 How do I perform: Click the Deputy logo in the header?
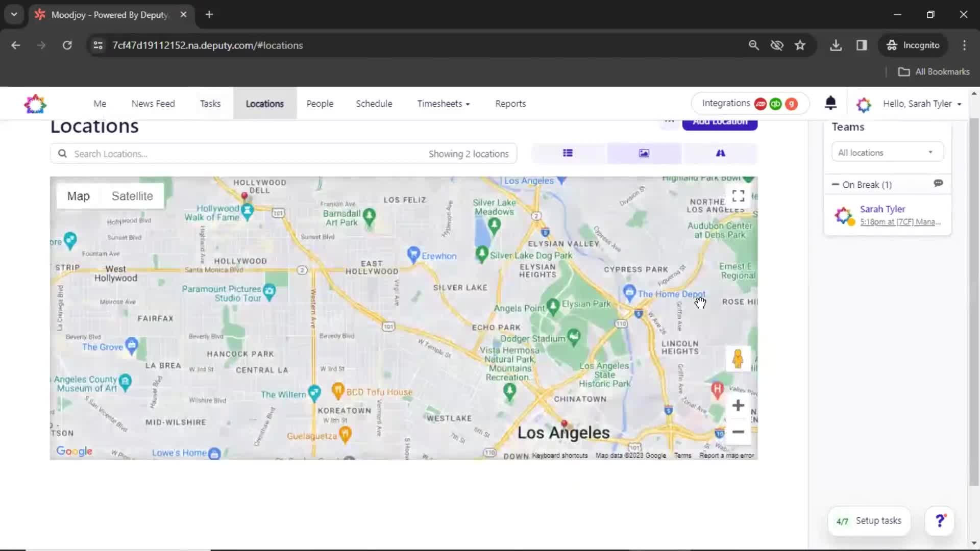[35, 104]
